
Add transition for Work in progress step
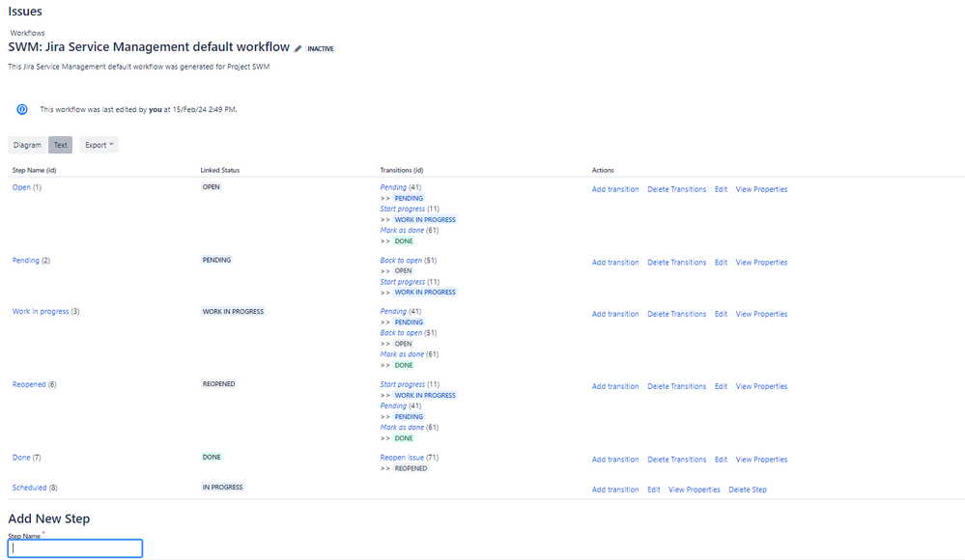615,314
